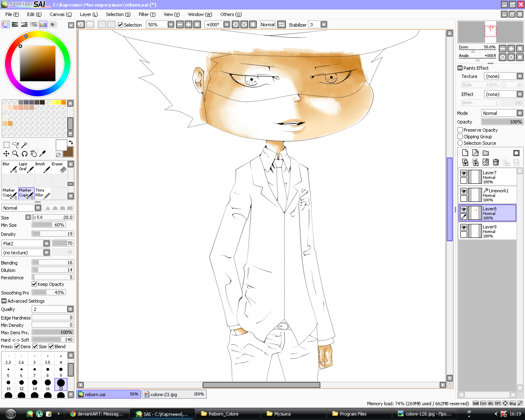This screenshot has height=420, width=525.
Task: Select the Magic Wand tool
Action: coord(25,144)
